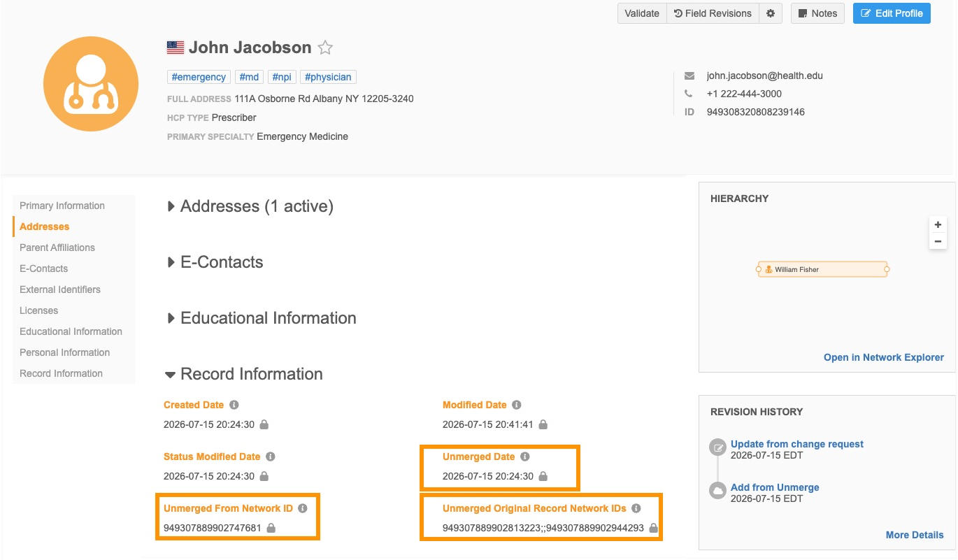Open the Notes panel

click(817, 13)
